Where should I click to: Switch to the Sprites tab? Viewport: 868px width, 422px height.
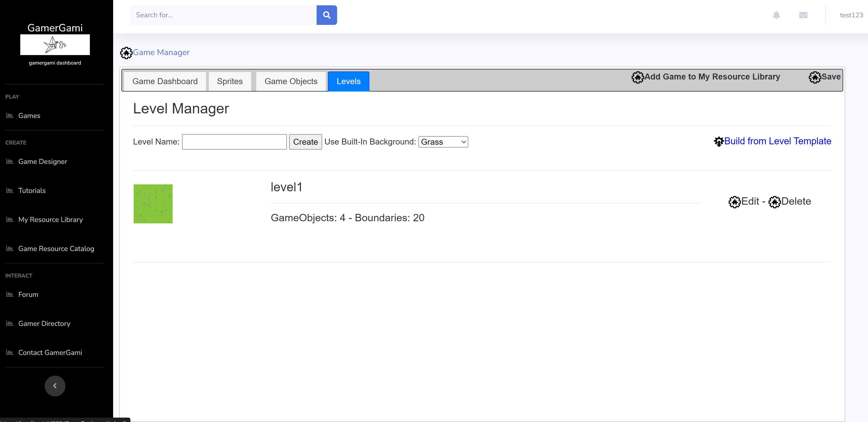pyautogui.click(x=230, y=81)
